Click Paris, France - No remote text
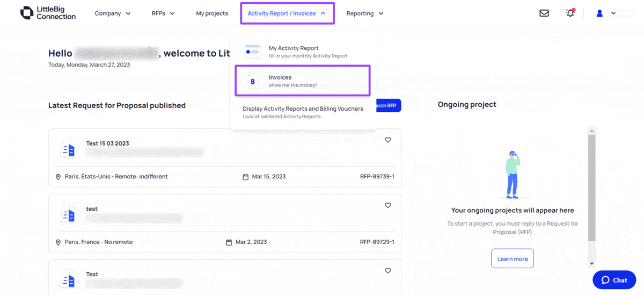The image size is (644, 295). pyautogui.click(x=99, y=242)
